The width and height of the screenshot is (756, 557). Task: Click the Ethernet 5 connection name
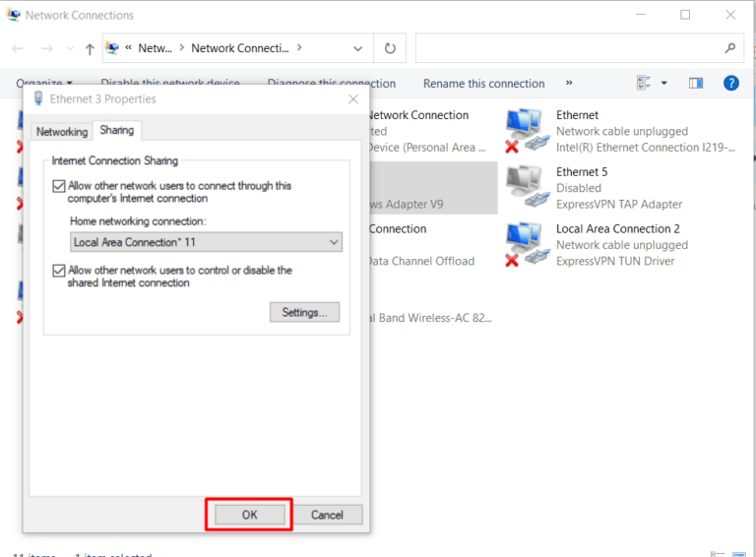pyautogui.click(x=582, y=172)
